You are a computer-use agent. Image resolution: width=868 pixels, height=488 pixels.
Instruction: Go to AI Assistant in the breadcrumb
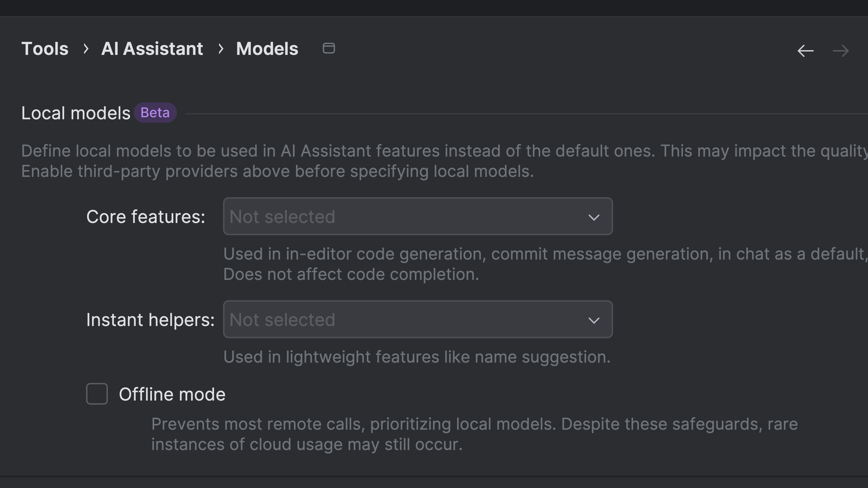(152, 49)
